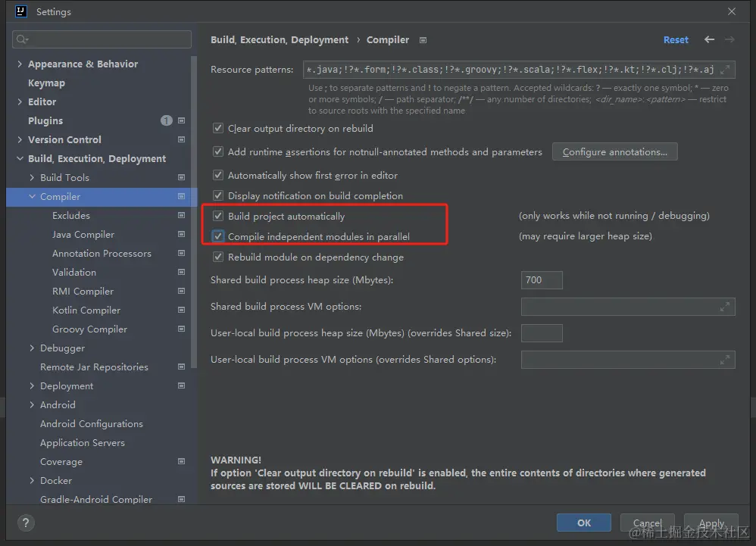This screenshot has height=546, width=756.
Task: Select Kotlin Compiler in the tree
Action: click(86, 310)
